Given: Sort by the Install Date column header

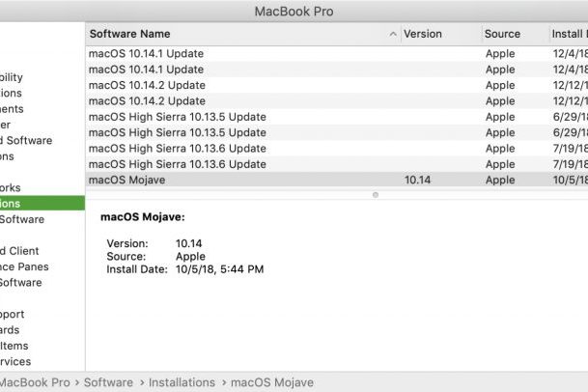Looking at the screenshot, I should (x=570, y=34).
